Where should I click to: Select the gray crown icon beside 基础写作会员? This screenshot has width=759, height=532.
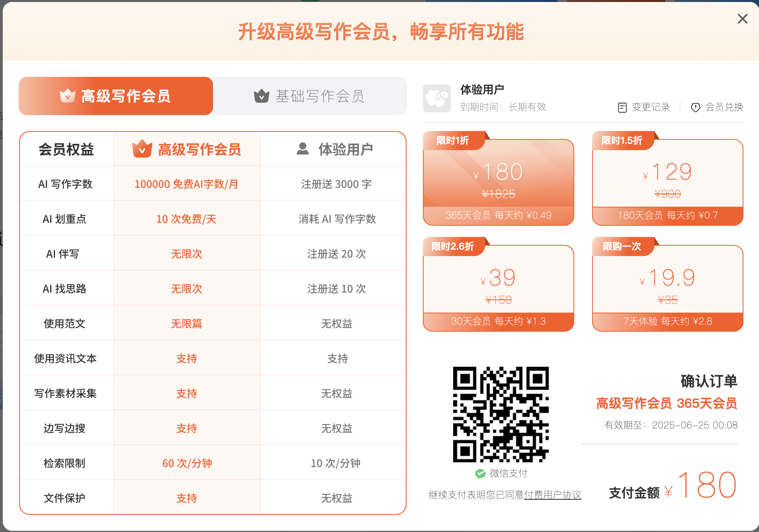[260, 96]
